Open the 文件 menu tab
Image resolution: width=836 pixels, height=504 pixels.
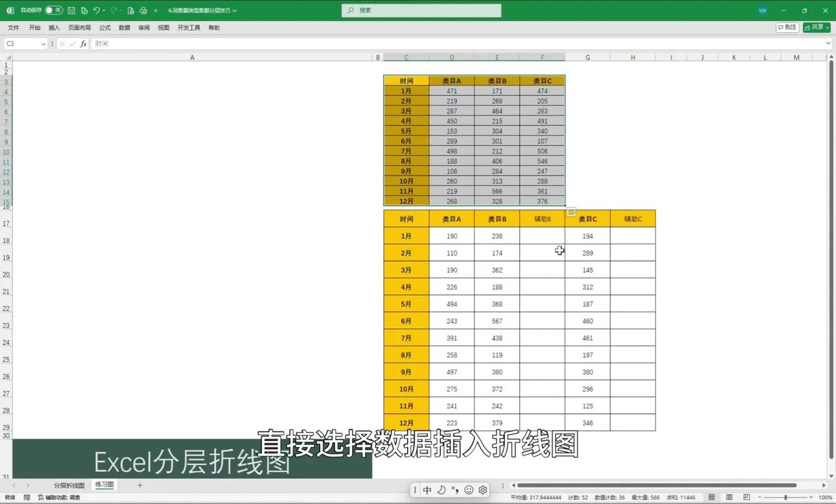[13, 28]
